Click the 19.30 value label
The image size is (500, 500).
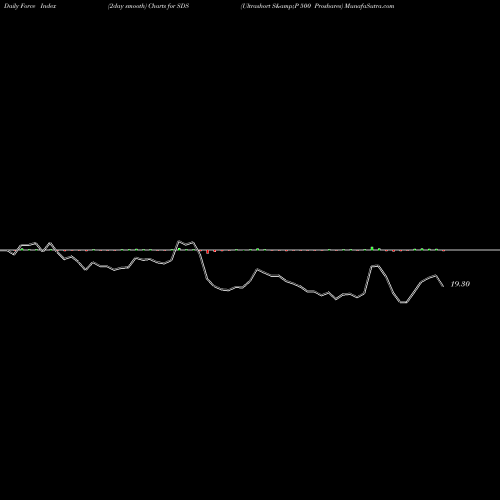[x=460, y=284]
